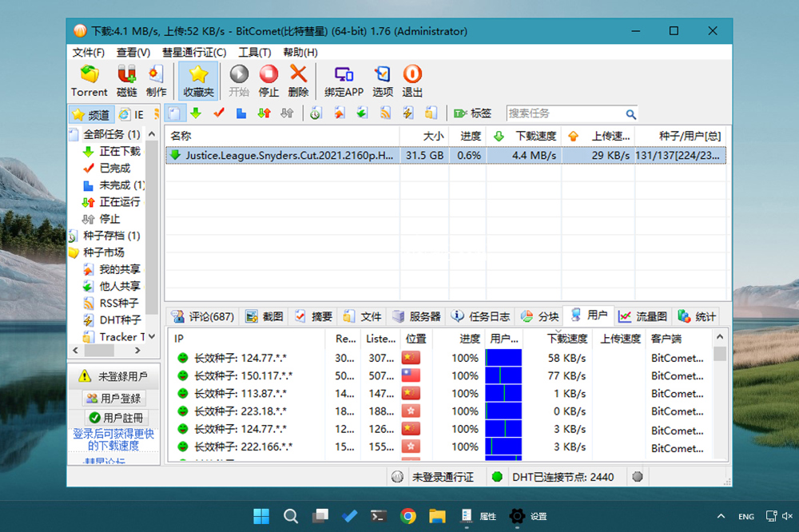
Task: Toggle the 收藏夹 favorites panel
Action: click(x=198, y=81)
